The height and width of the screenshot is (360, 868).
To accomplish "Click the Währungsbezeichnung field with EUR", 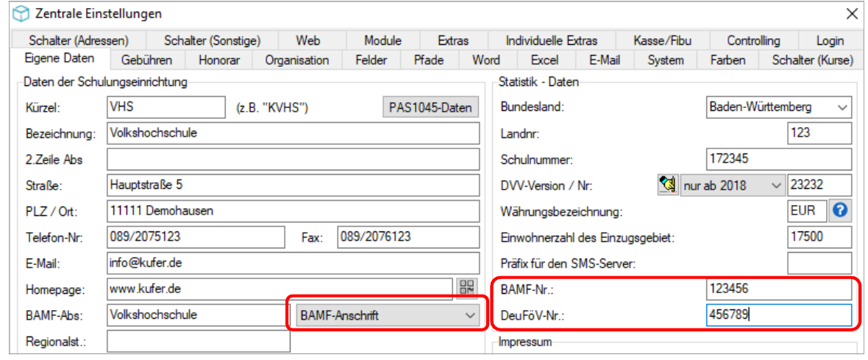I will point(807,212).
